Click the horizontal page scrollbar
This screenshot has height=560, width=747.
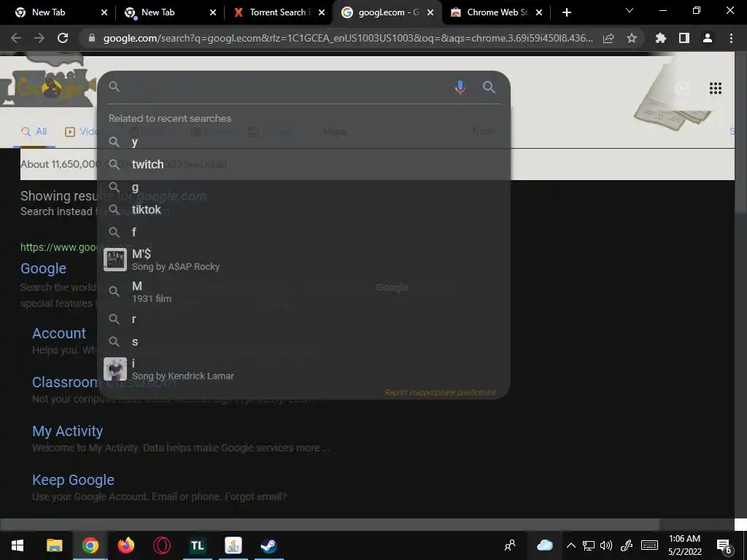point(330,524)
